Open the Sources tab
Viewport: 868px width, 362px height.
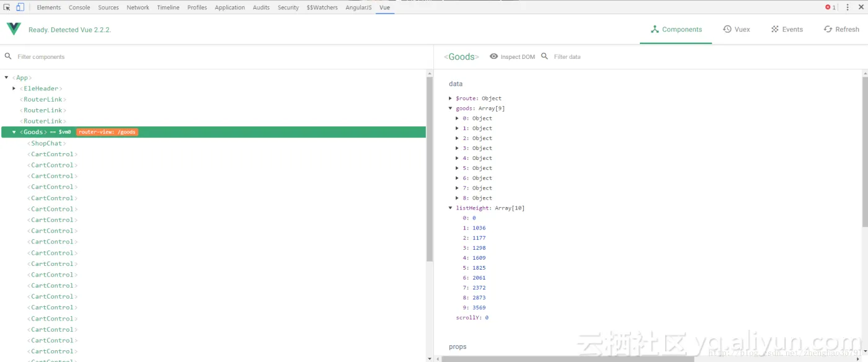point(108,7)
